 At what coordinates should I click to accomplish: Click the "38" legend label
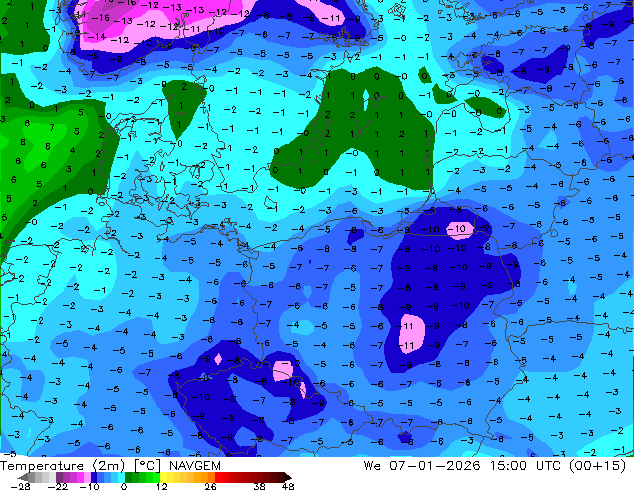tap(259, 486)
